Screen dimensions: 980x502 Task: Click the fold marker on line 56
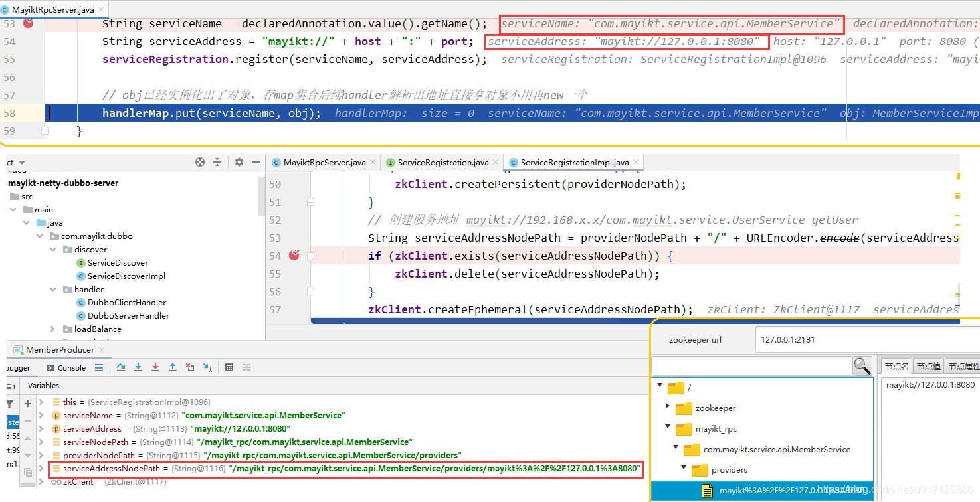point(310,292)
